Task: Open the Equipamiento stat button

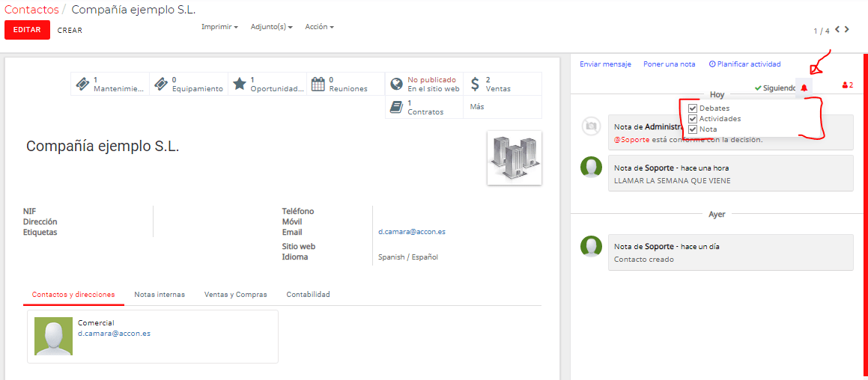Action: pos(188,84)
